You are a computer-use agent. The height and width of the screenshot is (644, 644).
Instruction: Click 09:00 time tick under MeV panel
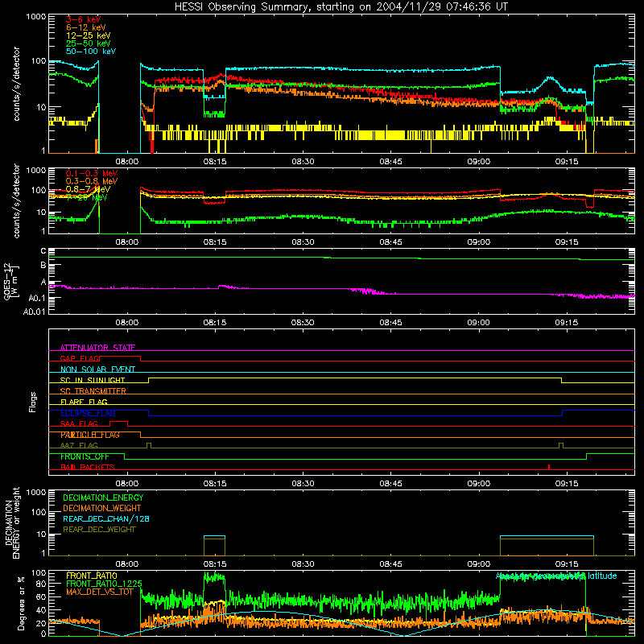coord(478,242)
